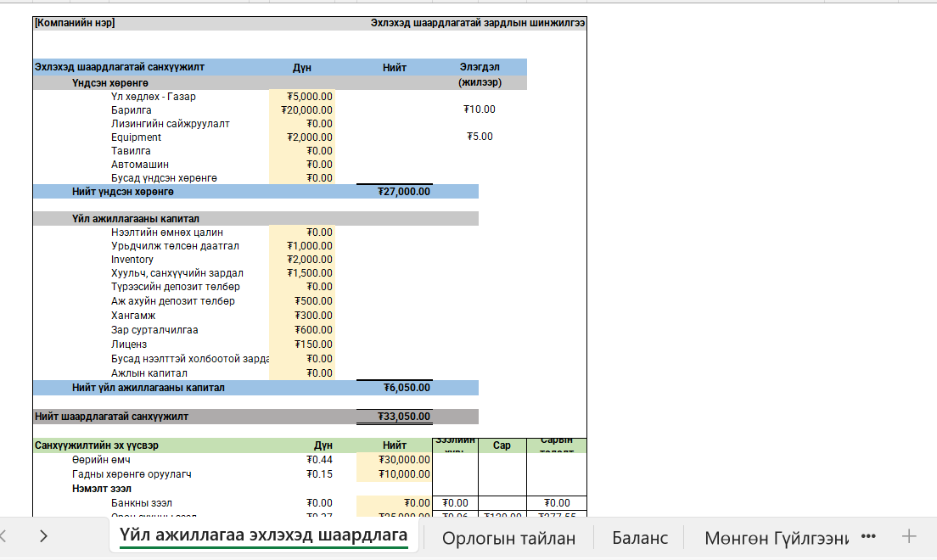
Task: Switch to the Орлогын тайлан sheet tab
Action: tap(508, 538)
